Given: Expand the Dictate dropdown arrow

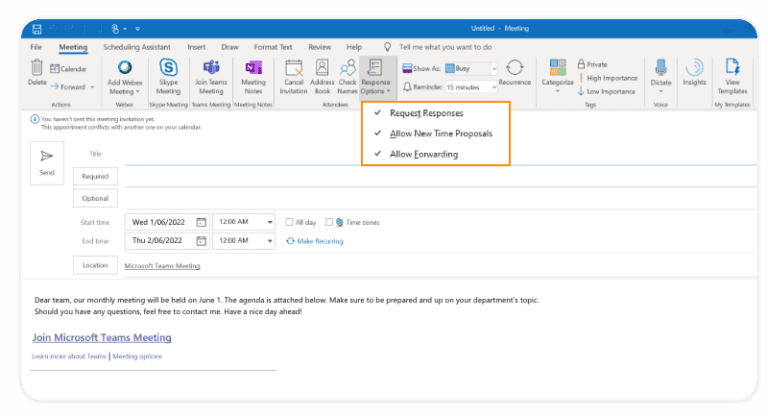Looking at the screenshot, I should 661,92.
